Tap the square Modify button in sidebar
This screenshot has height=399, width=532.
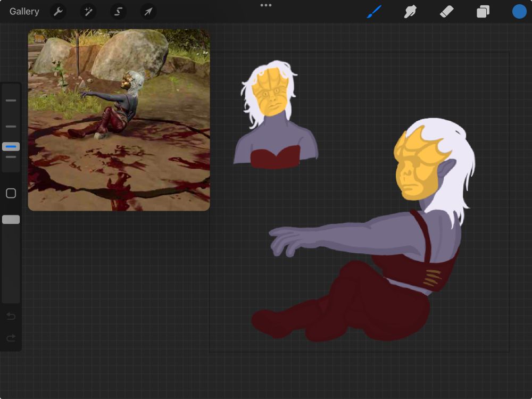(11, 193)
